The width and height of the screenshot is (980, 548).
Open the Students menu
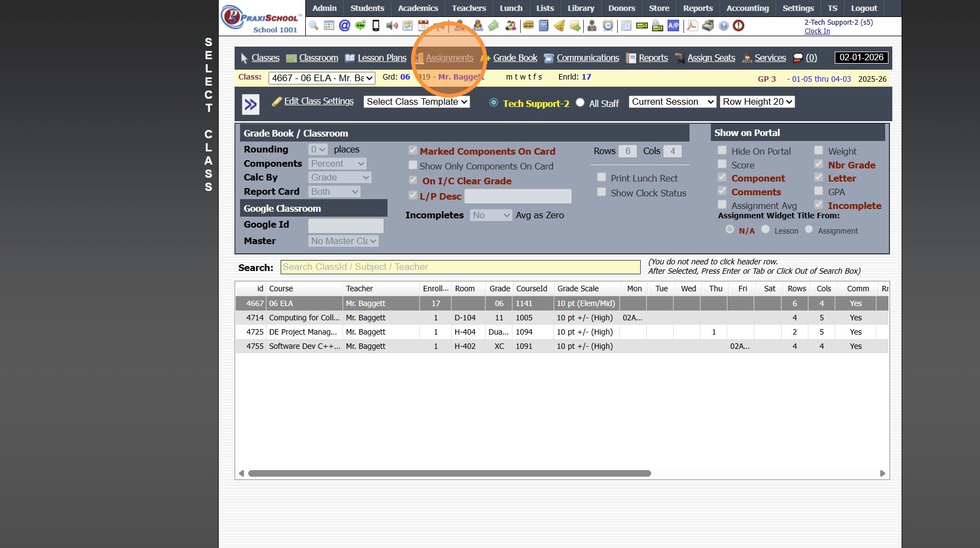click(x=367, y=8)
